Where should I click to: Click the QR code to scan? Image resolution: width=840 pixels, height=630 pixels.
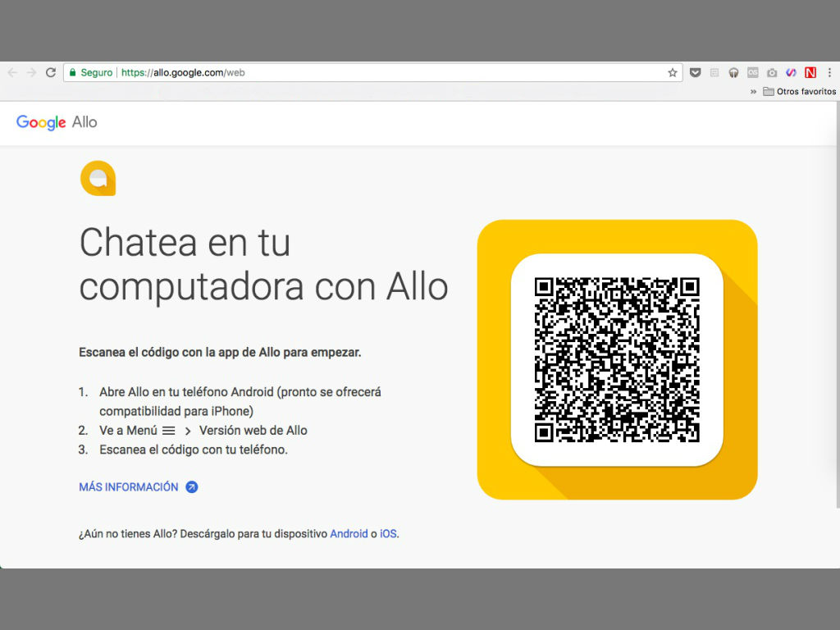(618, 359)
